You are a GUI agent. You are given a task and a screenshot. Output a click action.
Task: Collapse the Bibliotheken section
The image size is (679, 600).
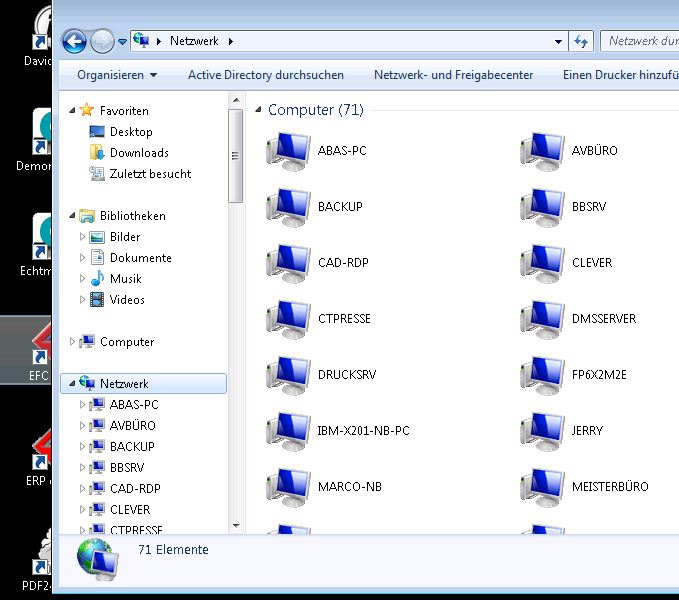tap(72, 216)
